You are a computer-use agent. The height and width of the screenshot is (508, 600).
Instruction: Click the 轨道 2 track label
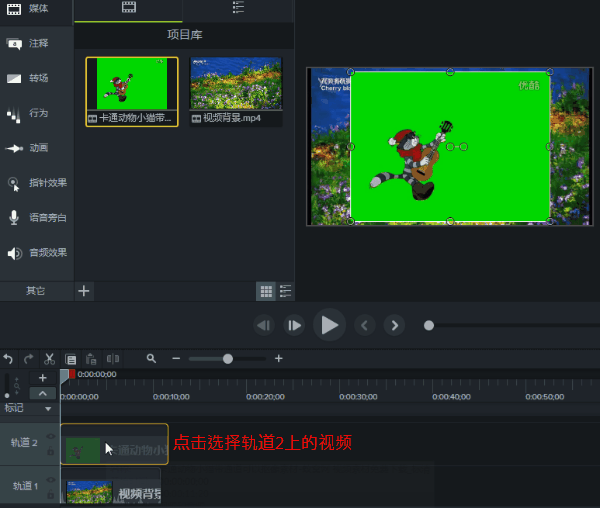click(x=24, y=443)
